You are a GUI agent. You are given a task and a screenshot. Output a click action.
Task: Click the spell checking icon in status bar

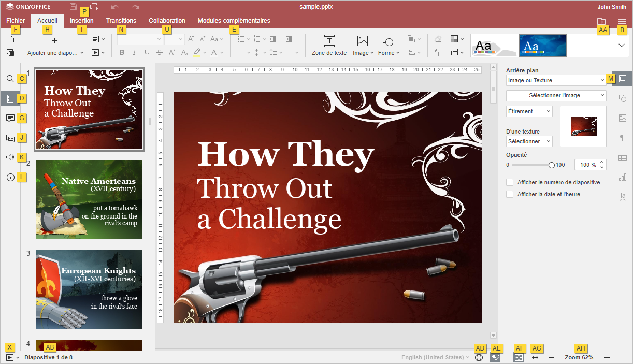[x=495, y=357]
